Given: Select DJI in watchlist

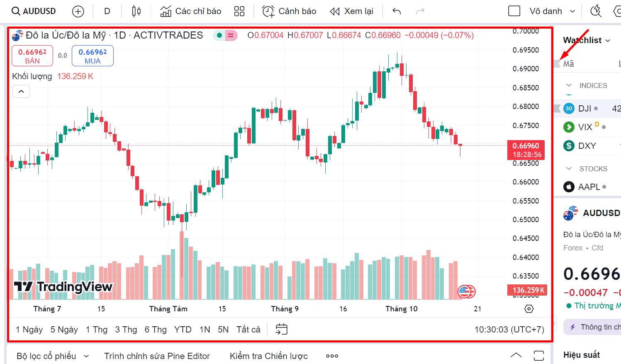Looking at the screenshot, I should [x=588, y=109].
